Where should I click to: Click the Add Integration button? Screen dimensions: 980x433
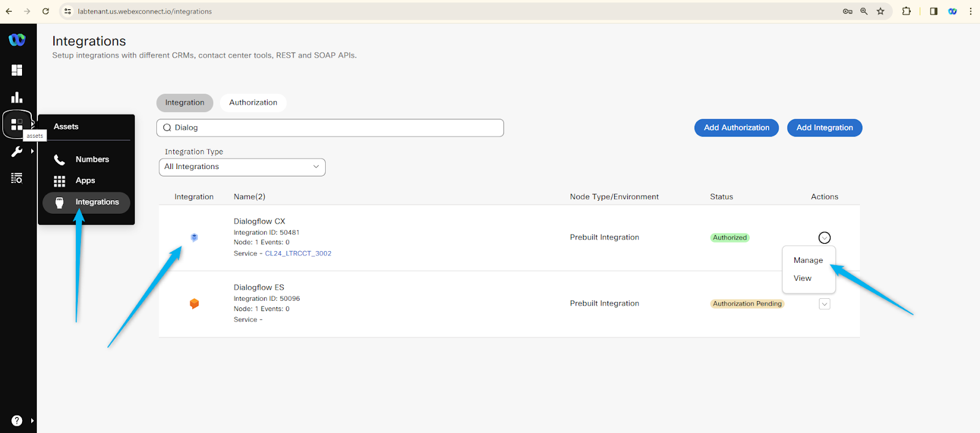coord(824,128)
